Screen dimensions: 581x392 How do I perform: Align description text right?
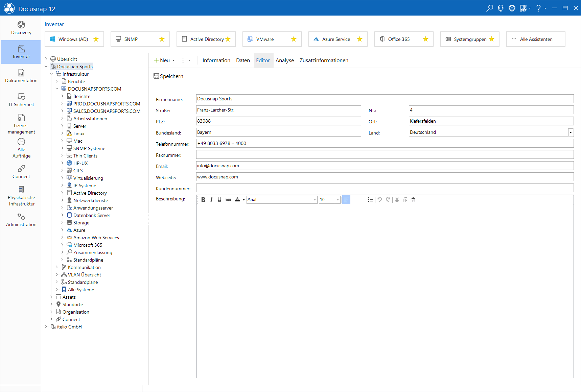363,200
